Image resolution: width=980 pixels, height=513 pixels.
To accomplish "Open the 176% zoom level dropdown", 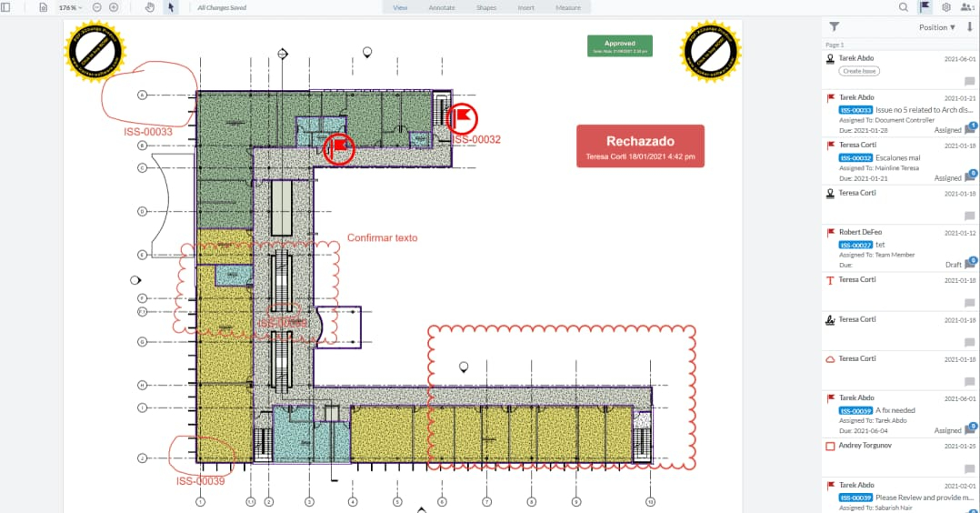I will tap(70, 7).
